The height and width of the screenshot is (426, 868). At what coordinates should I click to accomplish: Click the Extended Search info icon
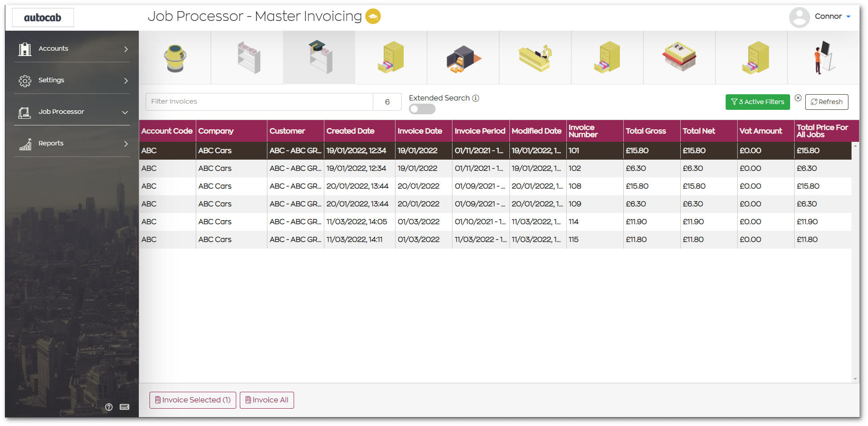[x=476, y=98]
